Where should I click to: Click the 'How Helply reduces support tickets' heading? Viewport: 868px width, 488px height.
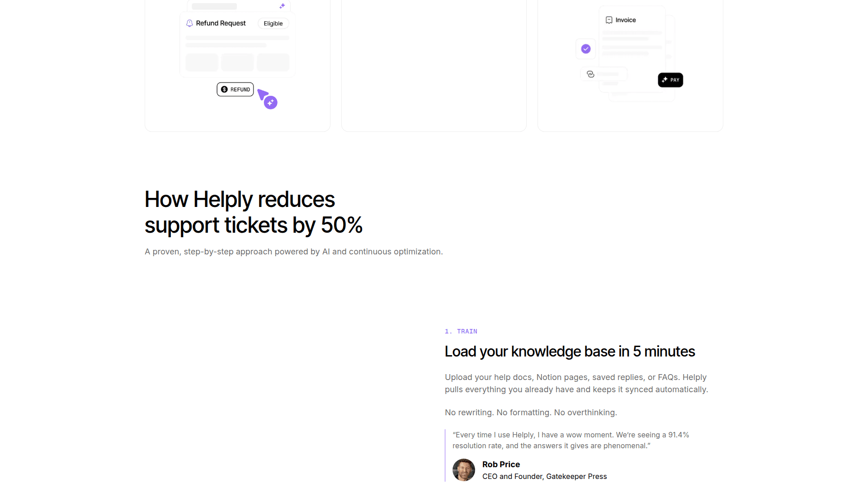253,212
